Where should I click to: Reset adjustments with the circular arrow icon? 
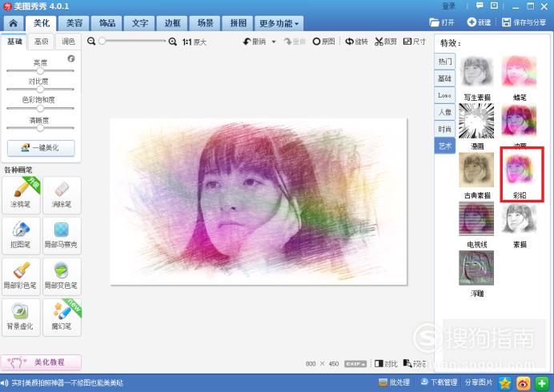tap(71, 58)
